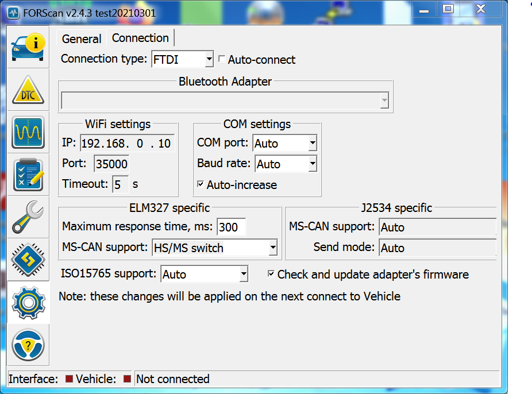The width and height of the screenshot is (532, 394).
Task: Toggle the Auto-increase baud rate checkbox
Action: [201, 185]
